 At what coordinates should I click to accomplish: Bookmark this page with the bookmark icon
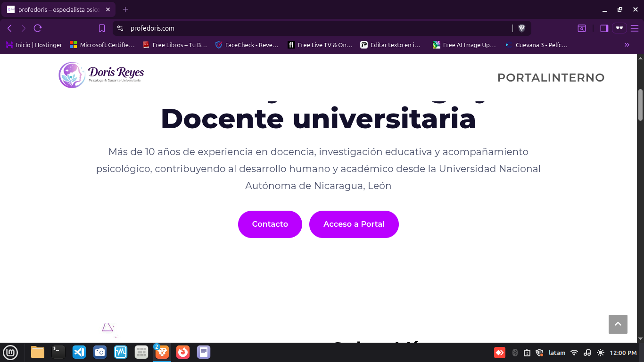[101, 28]
